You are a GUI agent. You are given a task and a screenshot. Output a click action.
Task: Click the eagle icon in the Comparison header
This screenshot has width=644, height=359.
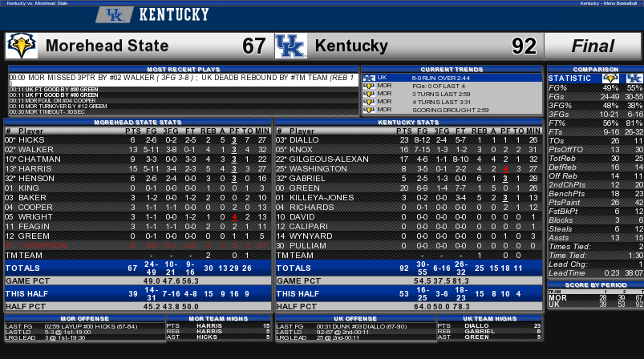pyautogui.click(x=610, y=78)
